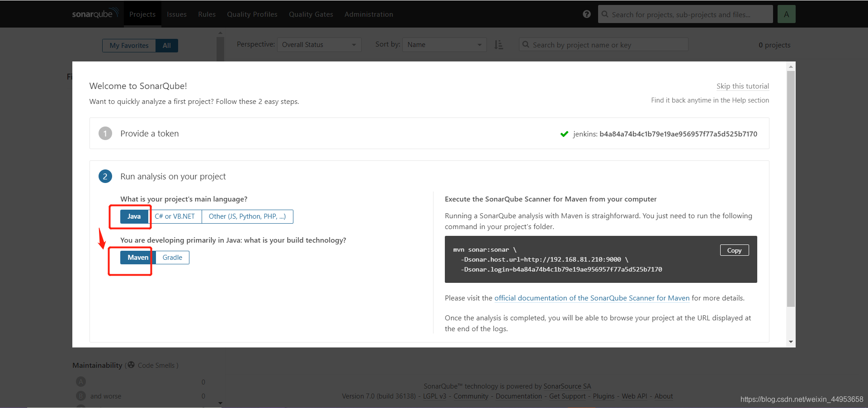Open the LGPL v3 license link
Image resolution: width=868 pixels, height=408 pixels.
tap(434, 396)
